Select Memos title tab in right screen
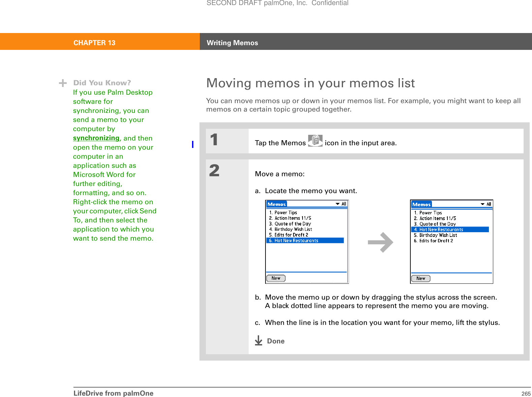 coord(421,205)
